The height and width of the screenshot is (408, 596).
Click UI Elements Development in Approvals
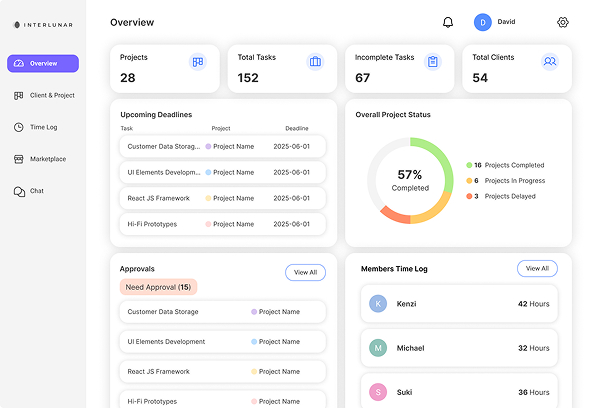point(223,341)
